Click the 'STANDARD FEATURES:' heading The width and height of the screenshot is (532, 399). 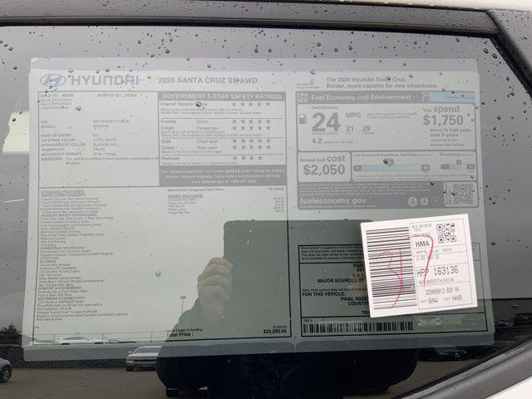[63, 192]
